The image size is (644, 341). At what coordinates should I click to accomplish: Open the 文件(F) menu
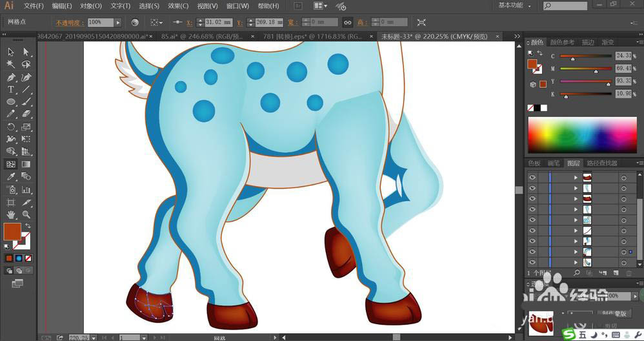[x=34, y=6]
